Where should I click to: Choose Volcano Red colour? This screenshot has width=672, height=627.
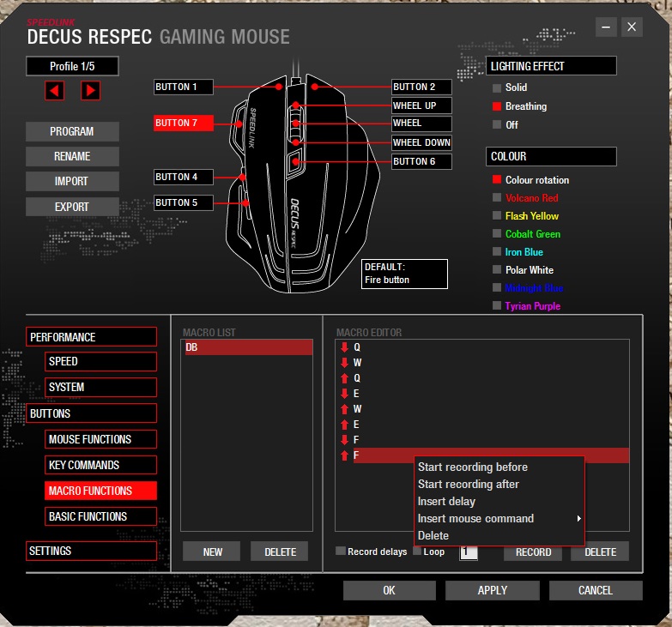(x=497, y=197)
